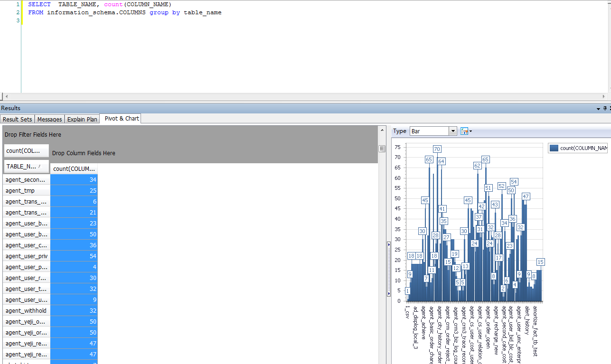View the Explain Plan tab
611x364 pixels.
(x=82, y=119)
